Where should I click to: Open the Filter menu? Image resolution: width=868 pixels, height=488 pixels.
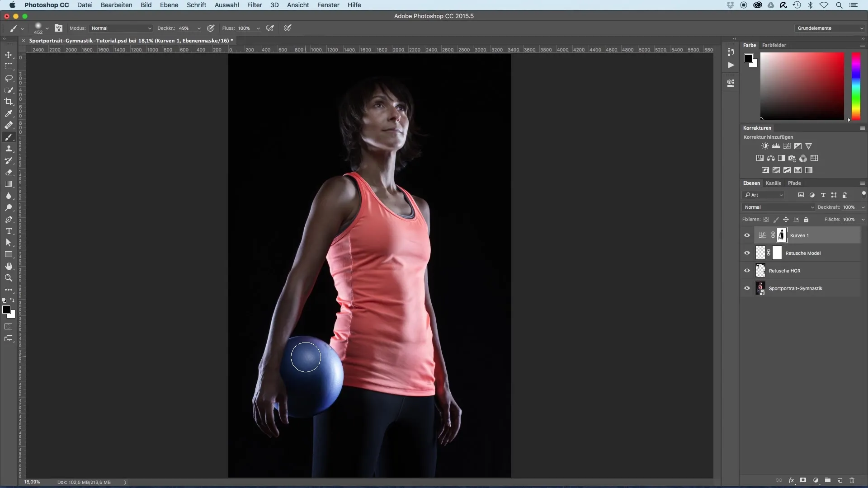[255, 5]
